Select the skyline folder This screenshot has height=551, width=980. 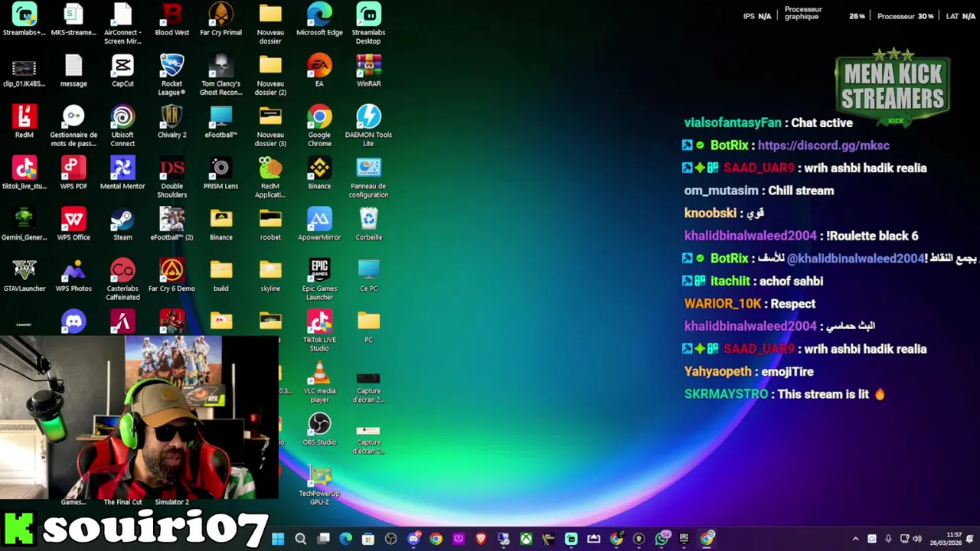270,275
